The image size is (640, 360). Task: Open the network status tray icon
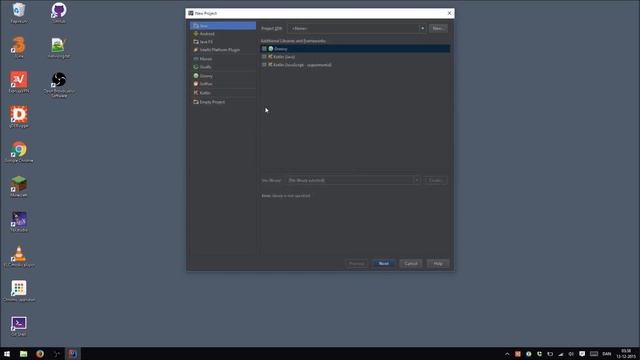point(560,354)
